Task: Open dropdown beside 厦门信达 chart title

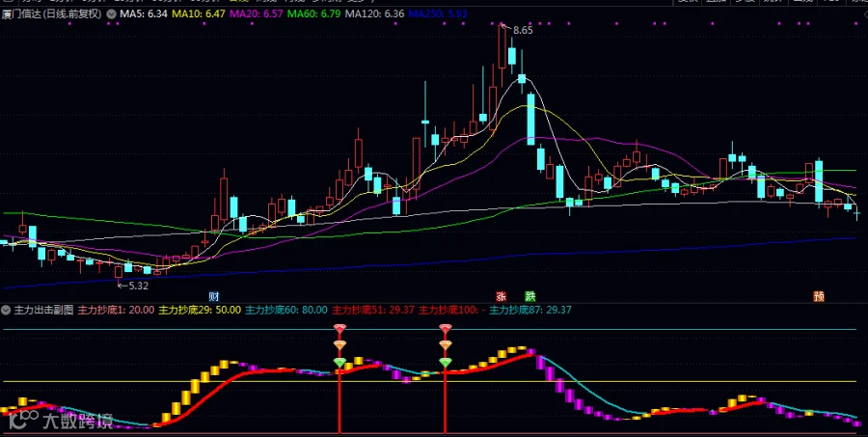Action: pyautogui.click(x=111, y=14)
